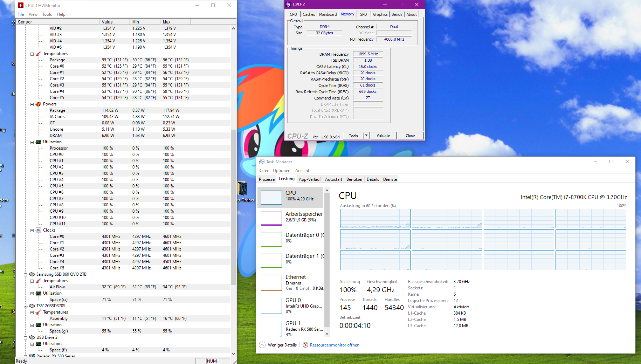The width and height of the screenshot is (641, 364).
Task: Switch to the SPD tab in CPU-Z
Action: (364, 14)
